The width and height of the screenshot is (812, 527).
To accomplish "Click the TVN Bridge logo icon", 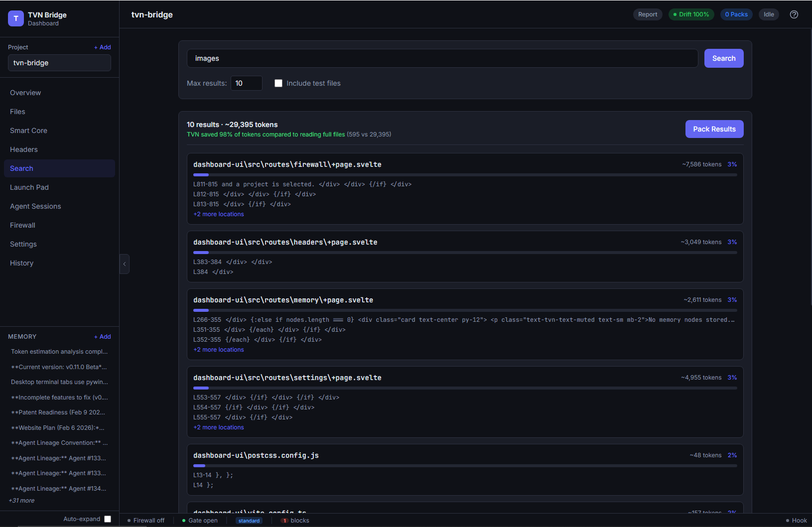I will point(15,18).
